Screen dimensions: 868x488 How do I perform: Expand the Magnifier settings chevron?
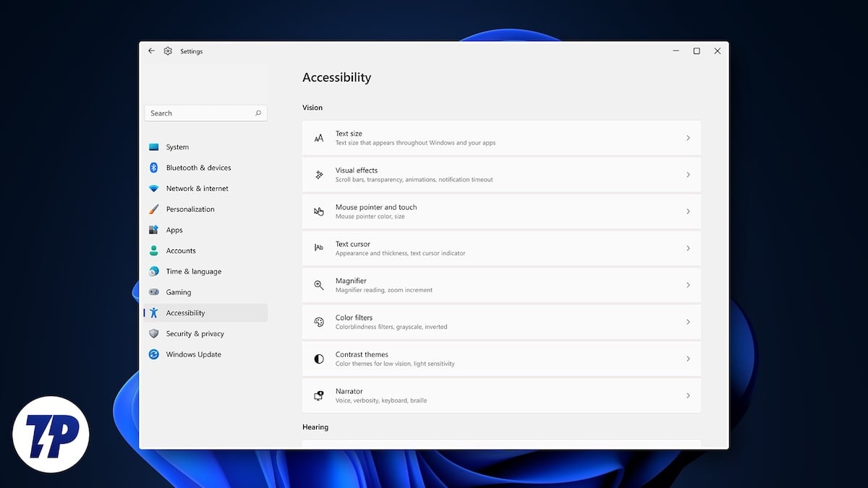[x=688, y=285]
